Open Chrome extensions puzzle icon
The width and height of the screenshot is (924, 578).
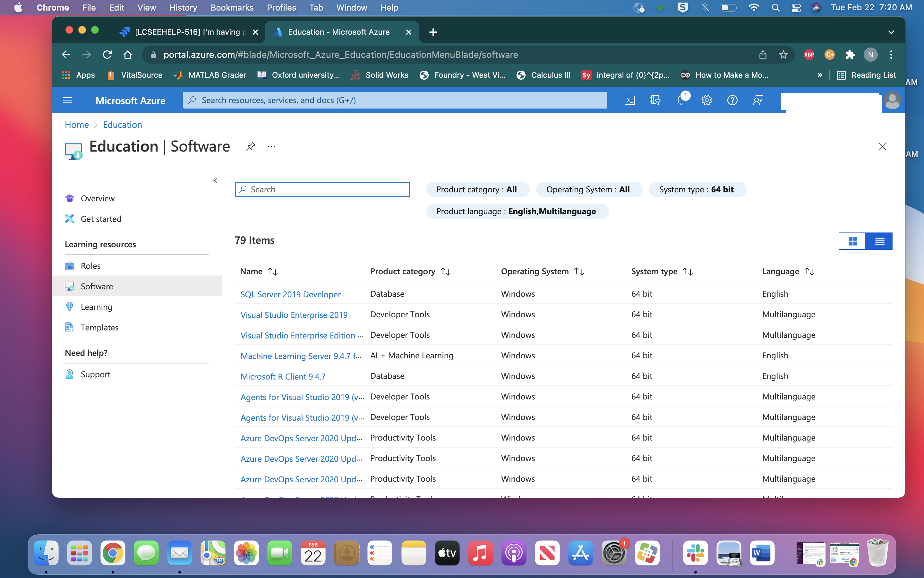[850, 55]
